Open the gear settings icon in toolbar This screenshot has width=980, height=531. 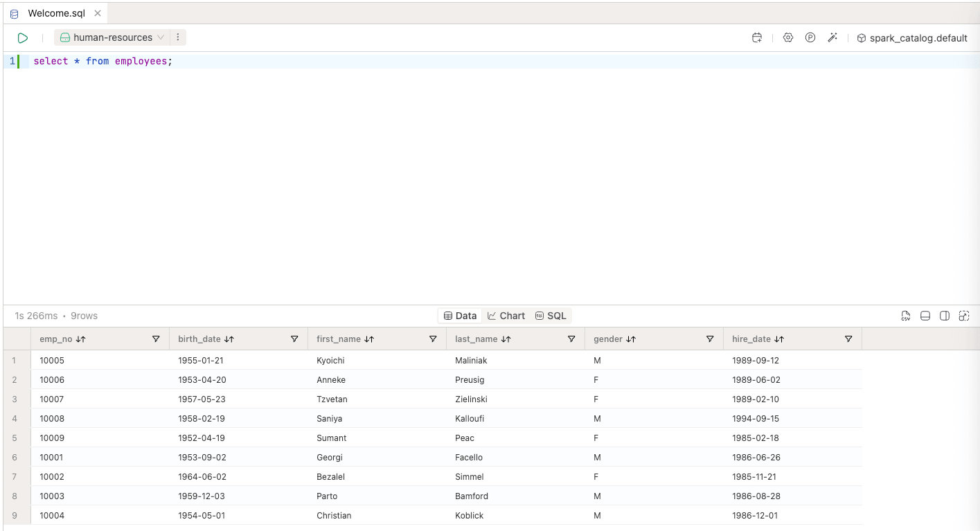tap(788, 38)
